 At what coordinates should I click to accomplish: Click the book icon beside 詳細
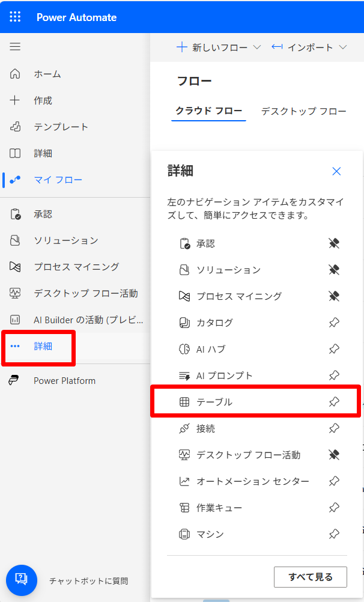(x=15, y=153)
